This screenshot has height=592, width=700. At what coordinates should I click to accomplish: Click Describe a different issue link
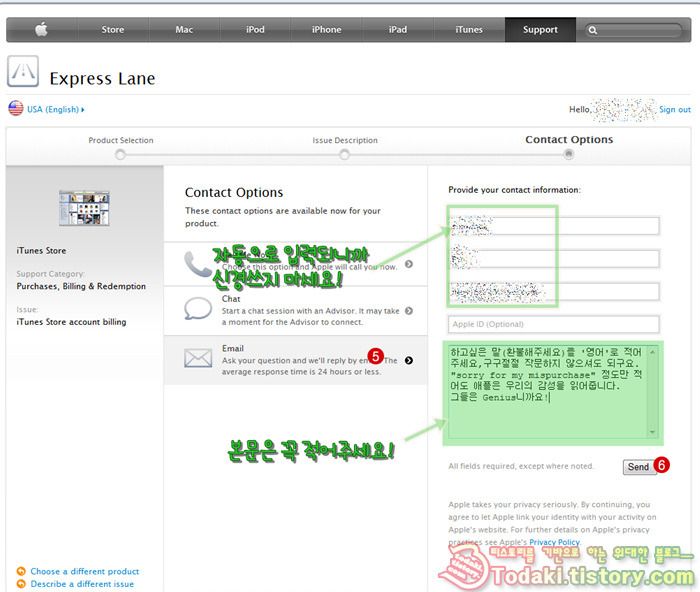[82, 584]
